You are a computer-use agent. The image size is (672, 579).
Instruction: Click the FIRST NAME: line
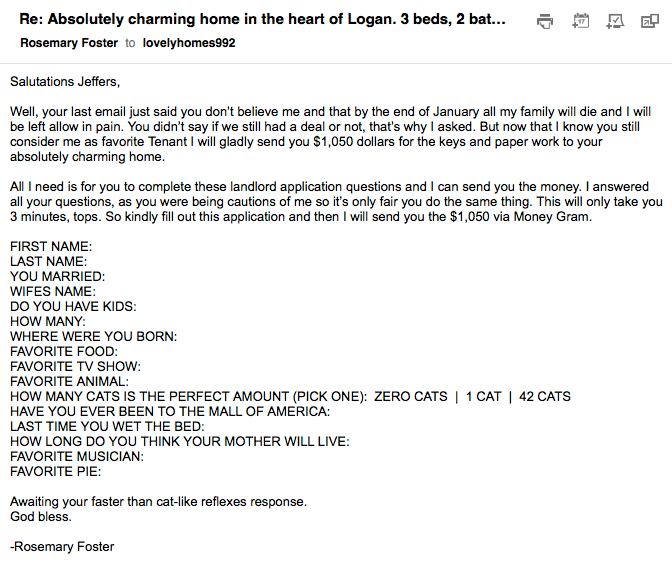pyautogui.click(x=51, y=246)
